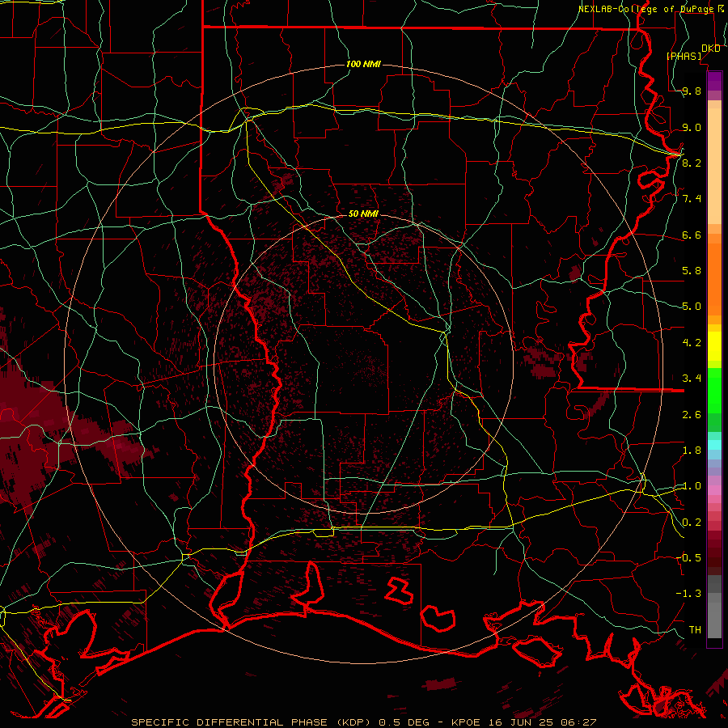Click the cyan segment of the color bar

(x=714, y=445)
